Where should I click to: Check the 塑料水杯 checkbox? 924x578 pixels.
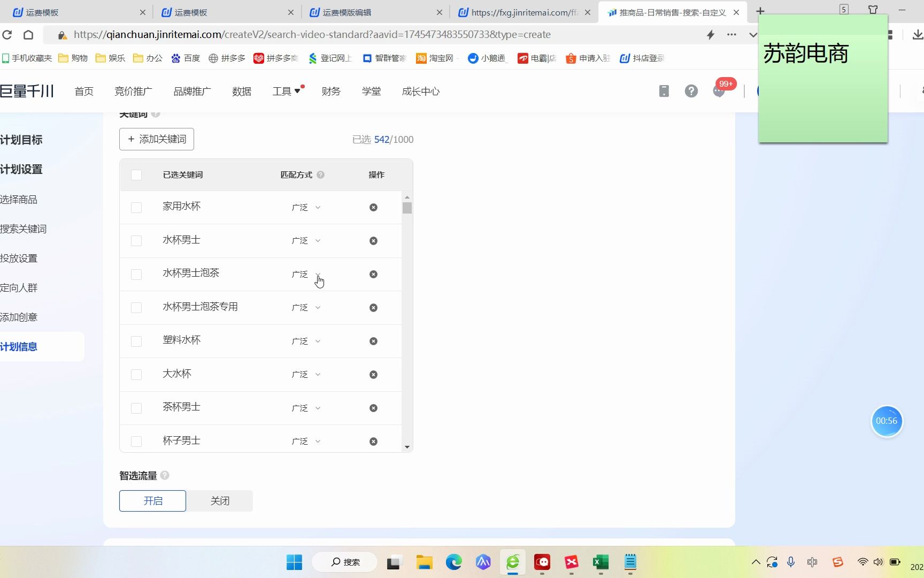pos(136,341)
